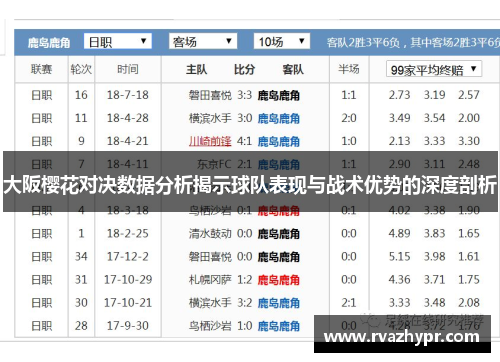The width and height of the screenshot is (500, 362).
Task: Click the 联赛 column header
Action: (x=42, y=69)
